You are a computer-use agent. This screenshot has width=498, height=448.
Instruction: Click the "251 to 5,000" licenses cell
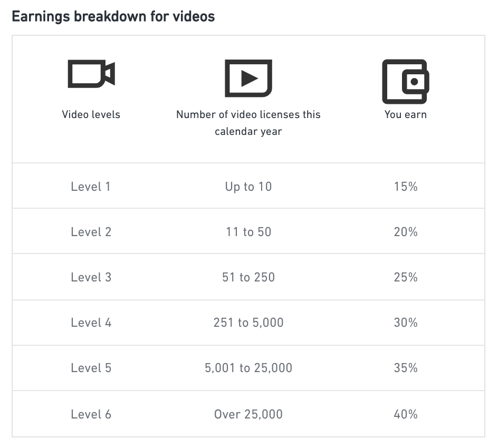point(248,323)
